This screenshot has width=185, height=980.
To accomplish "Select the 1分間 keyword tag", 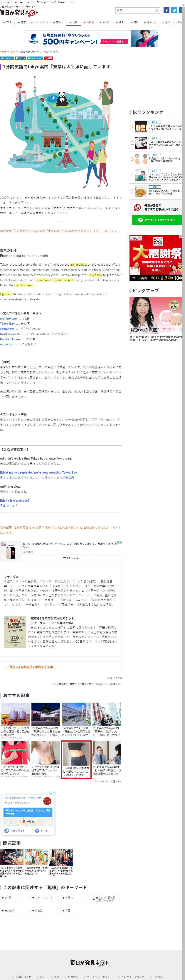I will pyautogui.click(x=14, y=897).
